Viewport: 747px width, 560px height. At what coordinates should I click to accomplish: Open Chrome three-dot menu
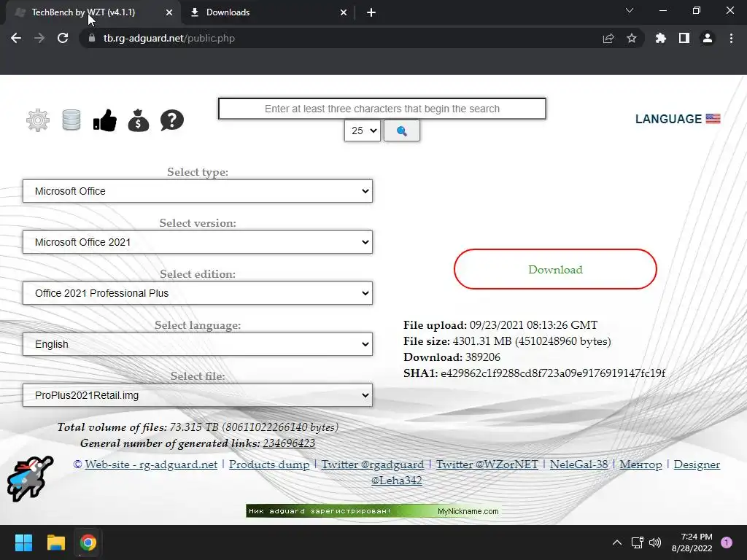click(x=731, y=38)
